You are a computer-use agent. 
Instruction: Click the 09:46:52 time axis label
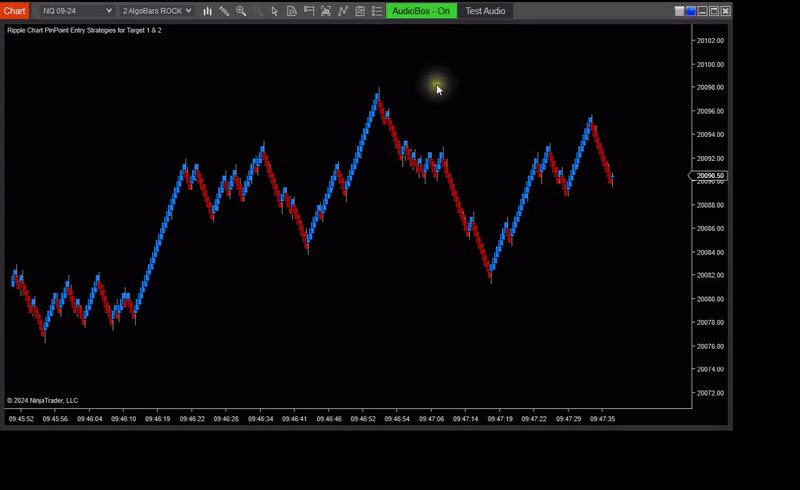click(362, 419)
